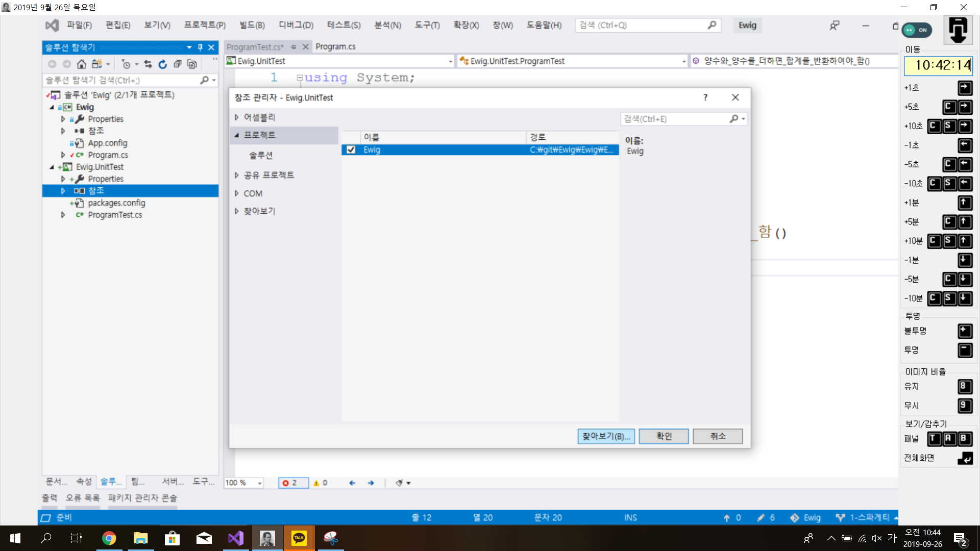Open the zoom level 100 % dropdown
Viewport: 980px width, 551px height.
point(260,483)
